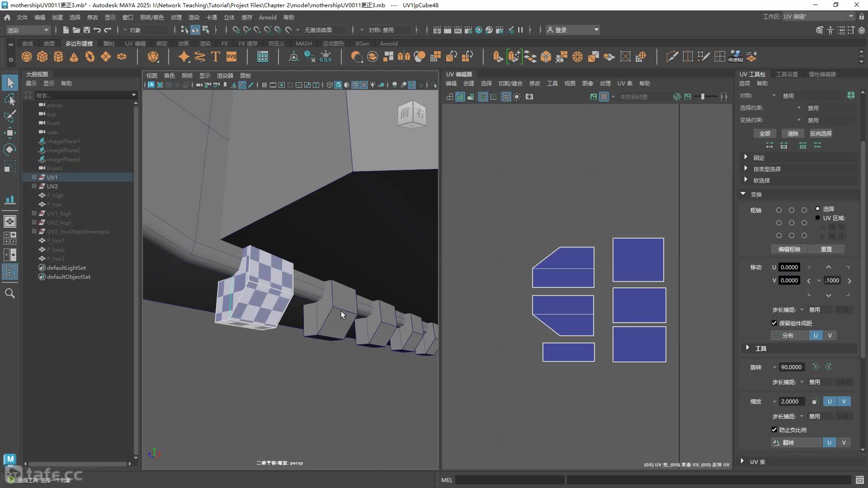
Task: Click the distribute V button beside 分布
Action: pos(830,335)
